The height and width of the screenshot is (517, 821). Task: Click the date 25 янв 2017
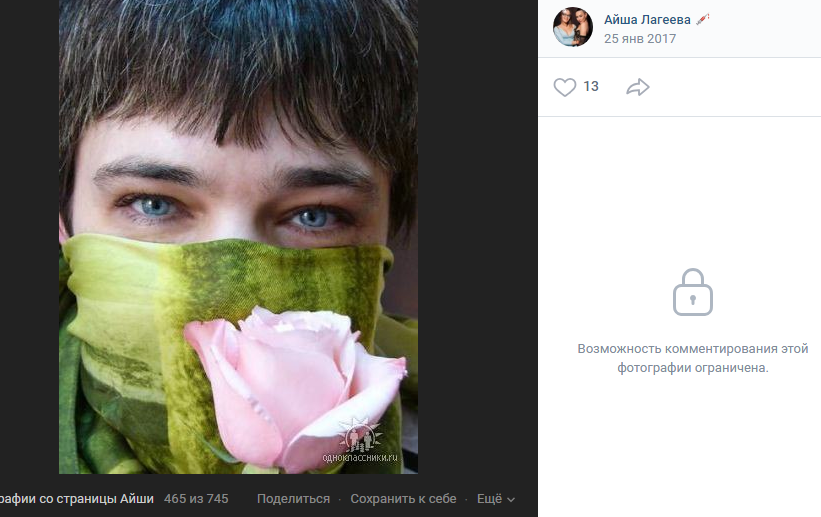pyautogui.click(x=640, y=39)
